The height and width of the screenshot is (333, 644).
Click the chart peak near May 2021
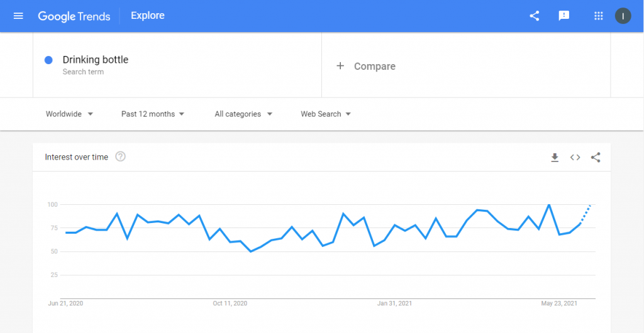click(x=548, y=204)
